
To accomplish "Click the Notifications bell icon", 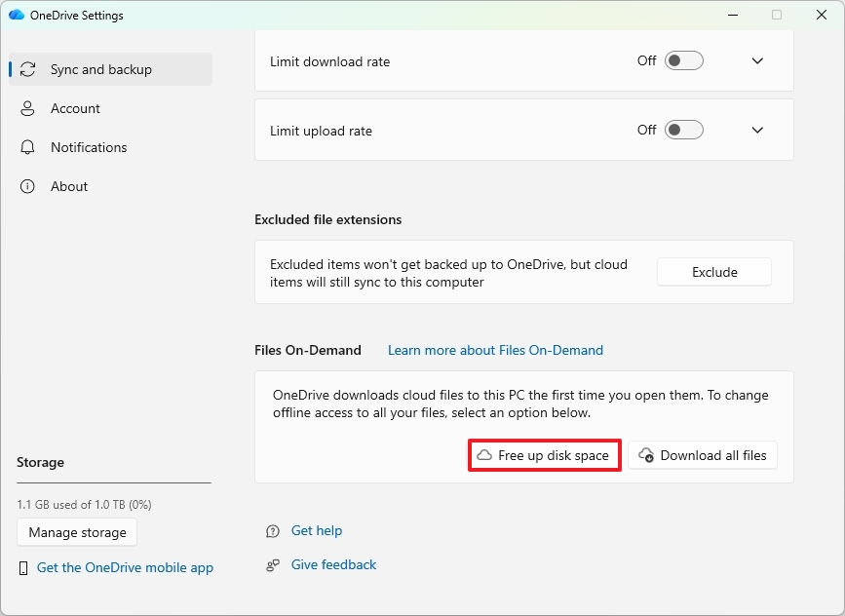I will 28,147.
